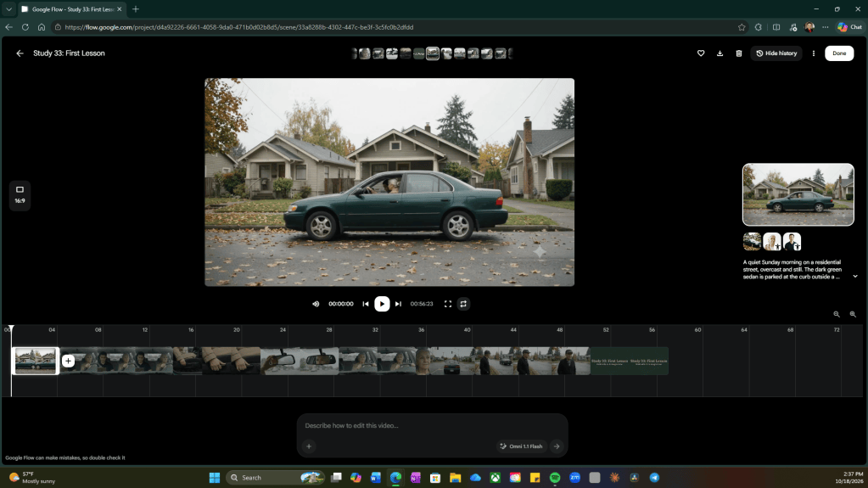Open the Copilot Chat button

(849, 27)
